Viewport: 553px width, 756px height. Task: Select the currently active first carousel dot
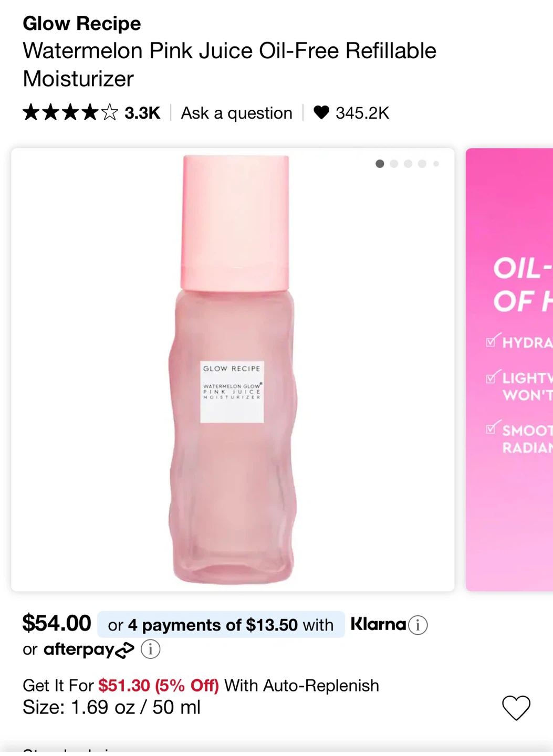(380, 164)
